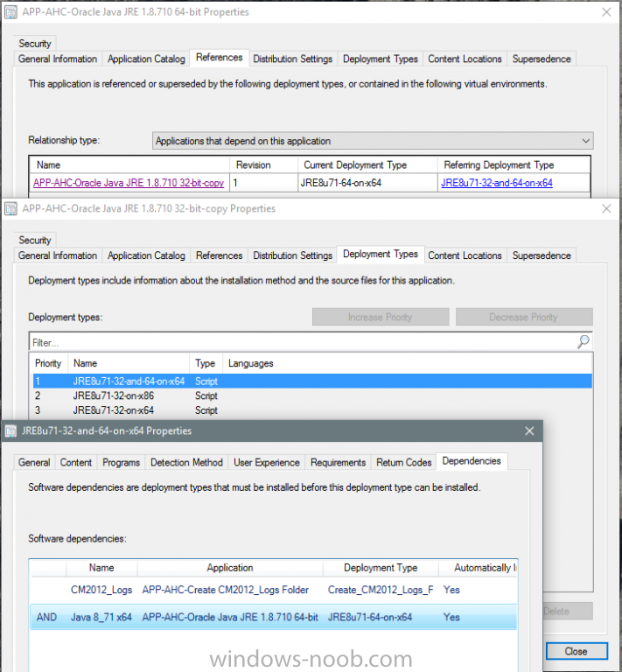Follow JRE8u71-32-and-64-on-x64 referring deployment type link

[x=497, y=183]
